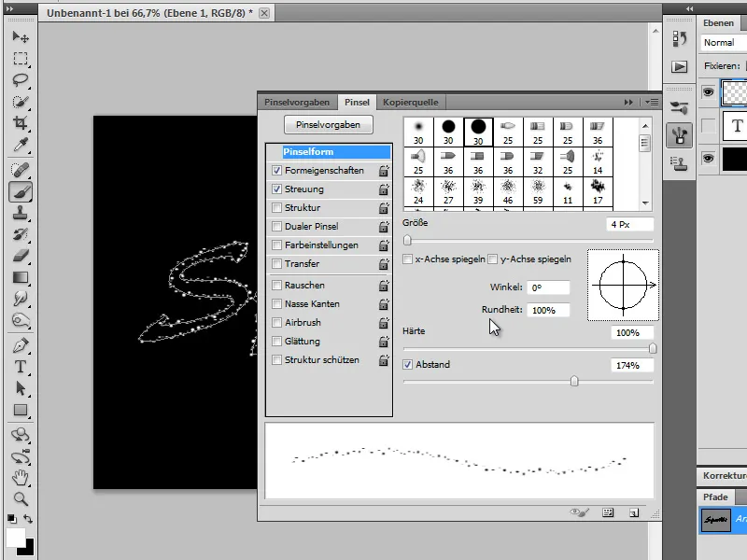This screenshot has width=747, height=560.
Task: Select the Zoom tool
Action: [20, 499]
